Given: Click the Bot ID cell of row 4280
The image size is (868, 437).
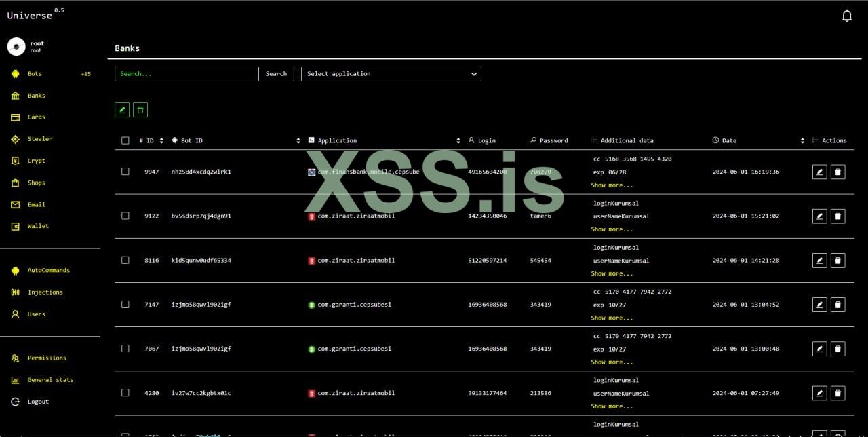Looking at the screenshot, I should (201, 393).
